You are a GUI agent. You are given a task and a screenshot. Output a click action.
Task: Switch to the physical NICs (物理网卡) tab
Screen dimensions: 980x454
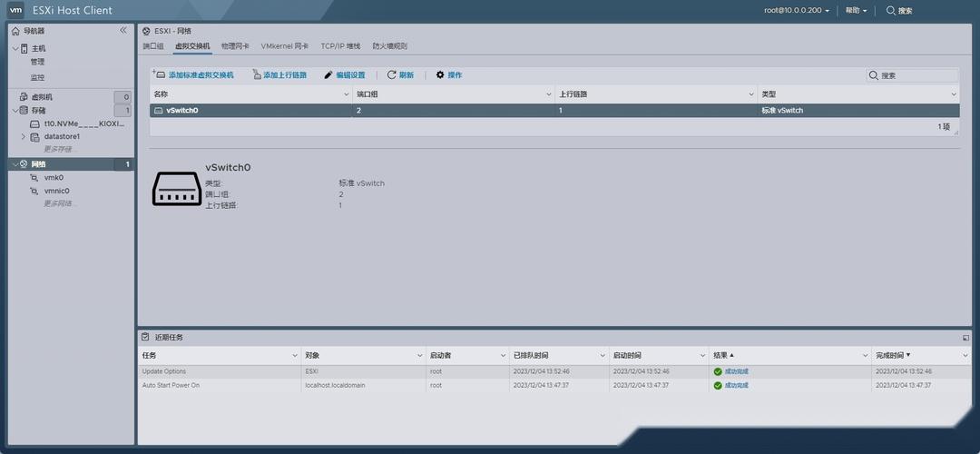(235, 46)
